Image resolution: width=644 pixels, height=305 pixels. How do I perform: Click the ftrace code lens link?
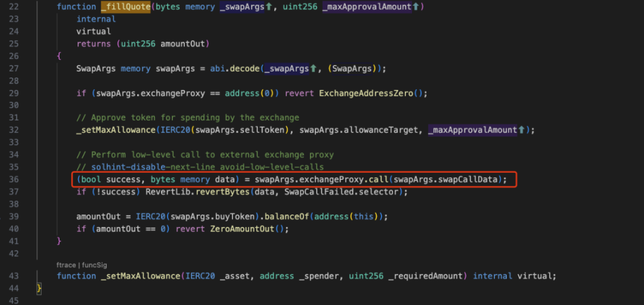click(x=66, y=265)
